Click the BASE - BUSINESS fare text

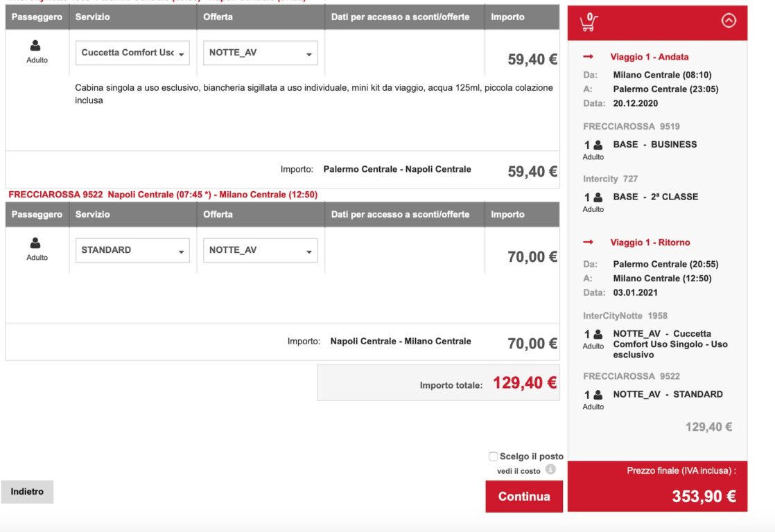pos(655,145)
